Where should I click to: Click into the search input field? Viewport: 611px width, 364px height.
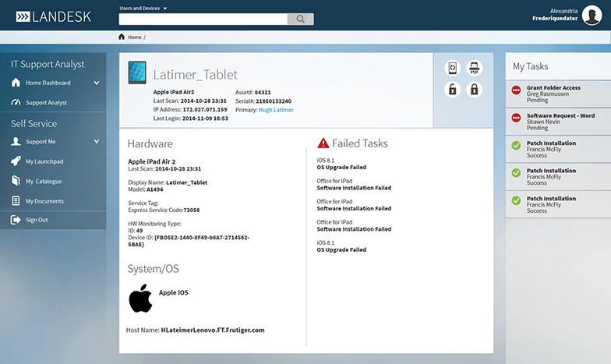click(203, 19)
